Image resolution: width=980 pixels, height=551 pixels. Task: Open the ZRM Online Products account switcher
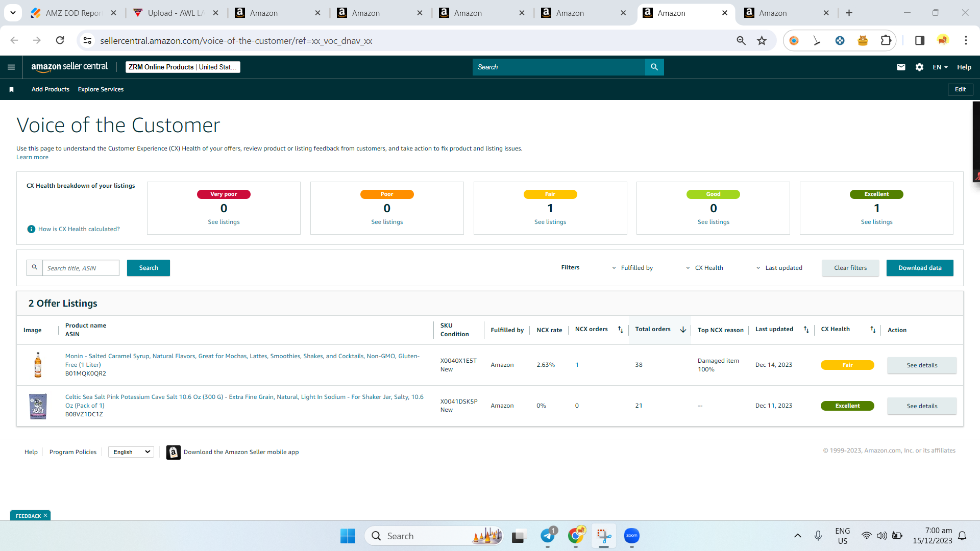click(x=183, y=67)
